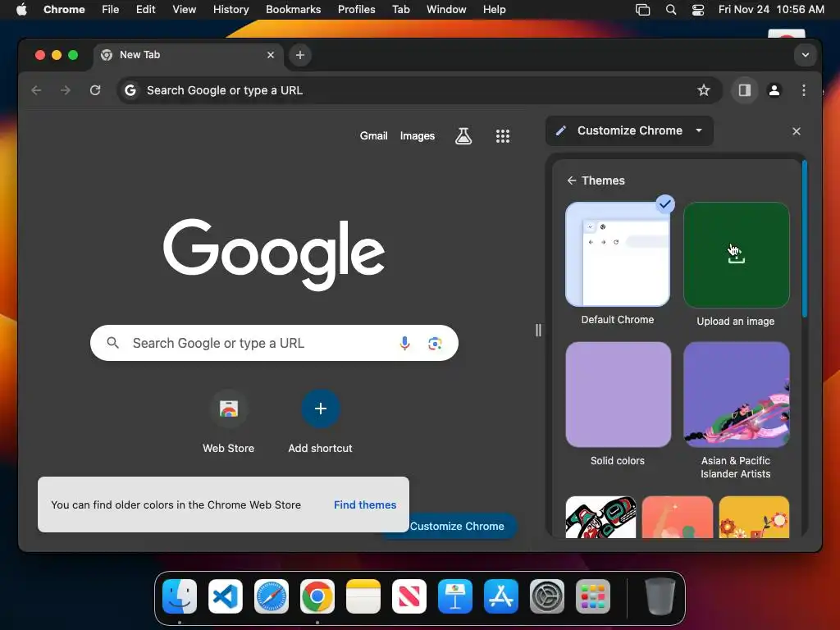Open the Help menu
840x630 pixels.
[494, 9]
